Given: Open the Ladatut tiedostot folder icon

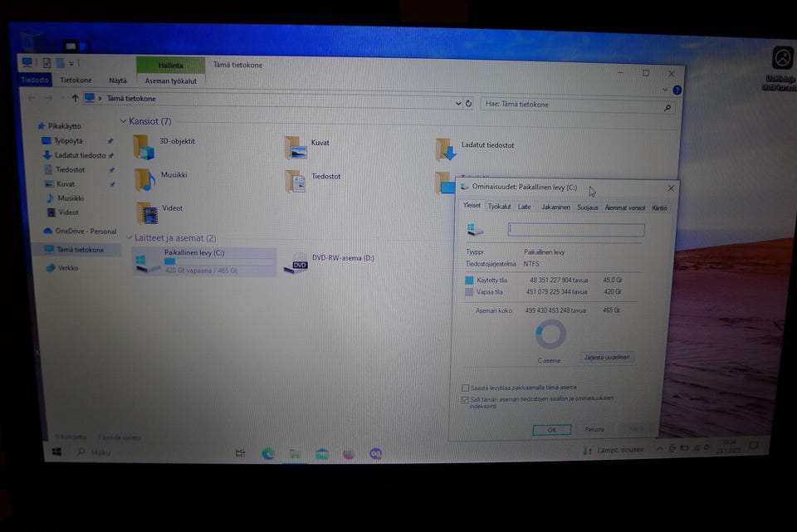Looking at the screenshot, I should [x=446, y=149].
